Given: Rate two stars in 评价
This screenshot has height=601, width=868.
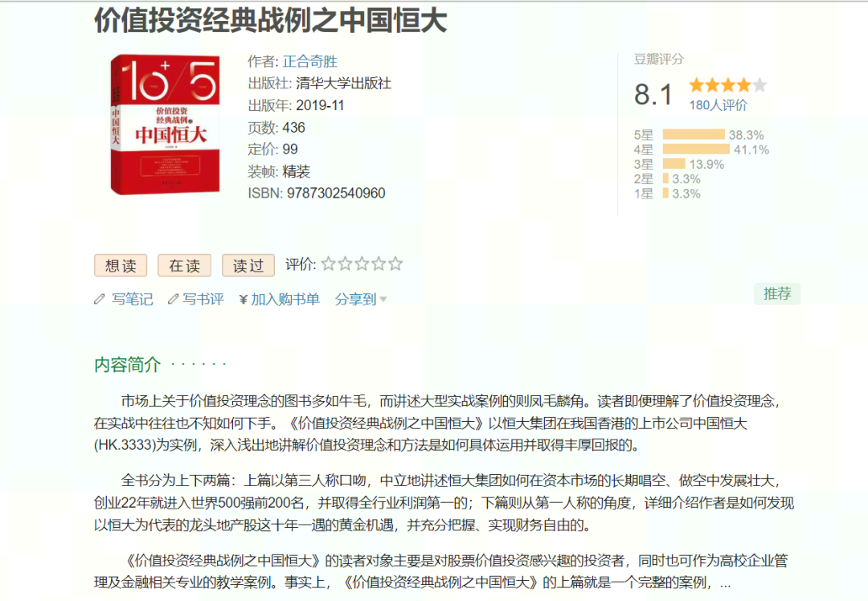Looking at the screenshot, I should pos(345,264).
